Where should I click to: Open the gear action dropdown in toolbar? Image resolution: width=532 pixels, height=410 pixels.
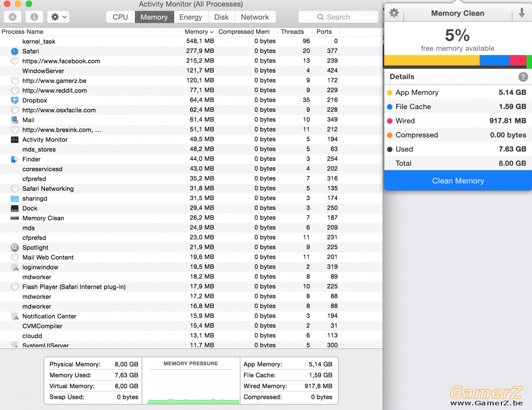[x=59, y=17]
